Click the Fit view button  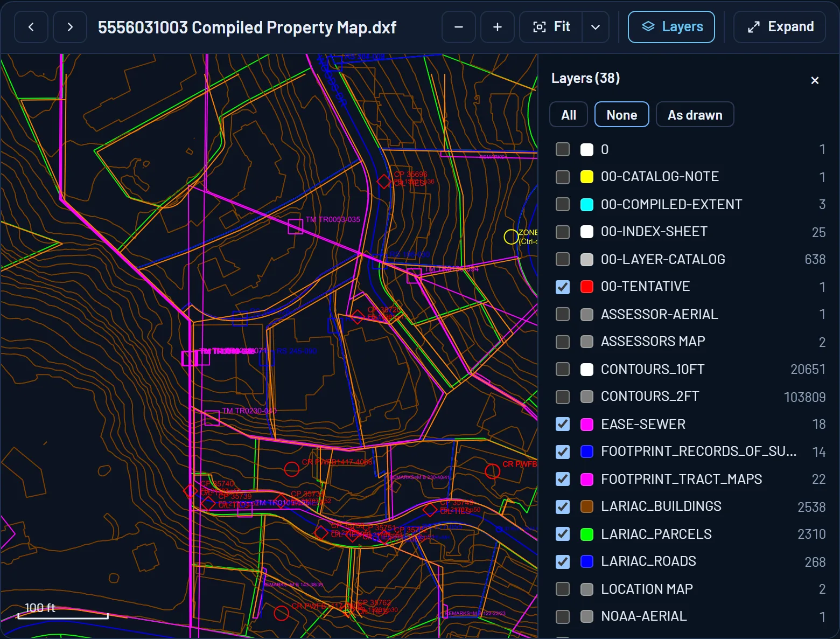point(551,27)
